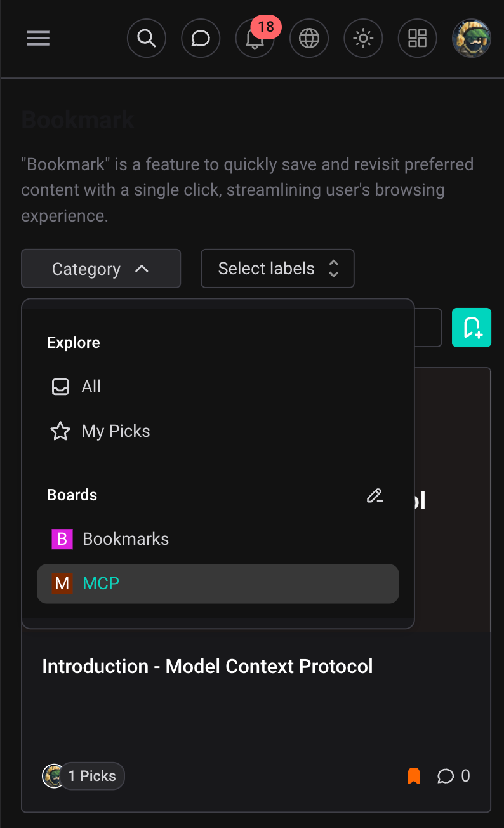
Task: Choose the Bookmarks board
Action: [x=126, y=539]
